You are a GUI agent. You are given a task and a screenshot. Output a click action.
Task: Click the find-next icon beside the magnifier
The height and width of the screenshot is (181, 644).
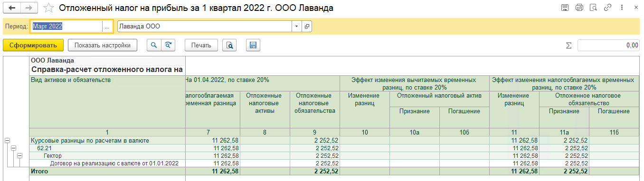tap(168, 45)
